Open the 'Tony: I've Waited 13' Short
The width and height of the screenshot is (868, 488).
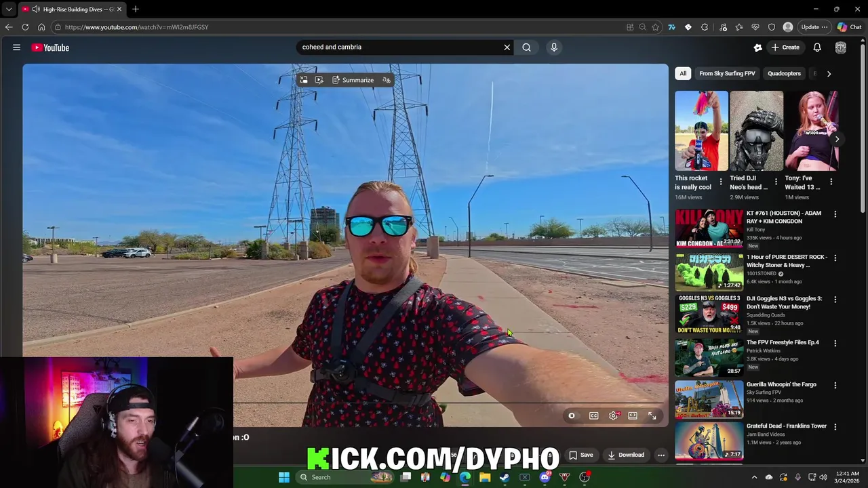pos(811,131)
